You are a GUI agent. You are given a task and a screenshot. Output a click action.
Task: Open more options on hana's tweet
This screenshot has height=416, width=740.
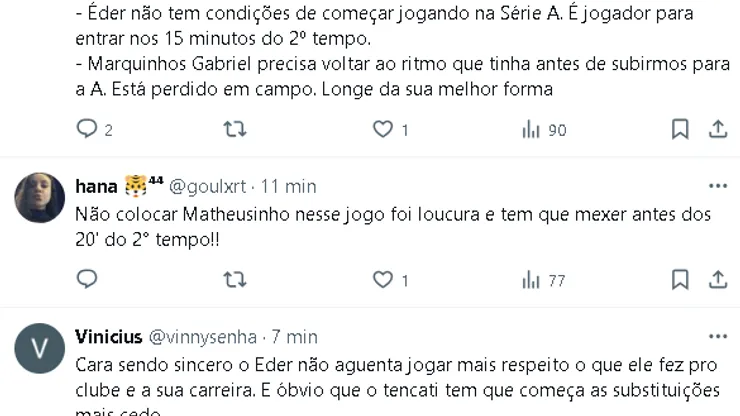click(x=718, y=186)
